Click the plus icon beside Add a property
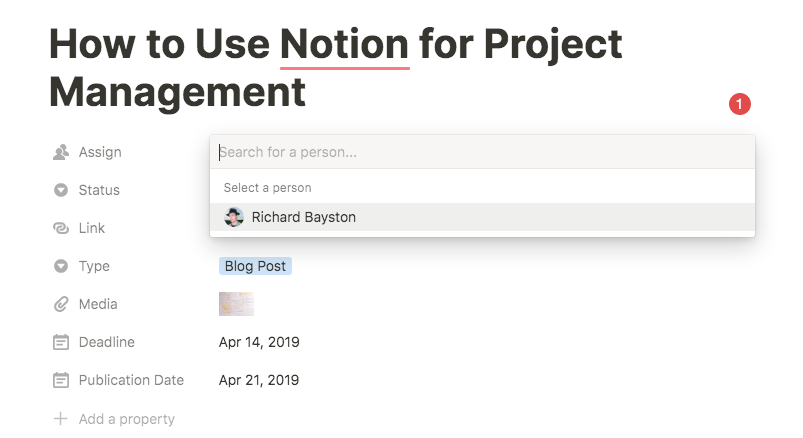Screen dimensions: 803x438 click(x=60, y=419)
